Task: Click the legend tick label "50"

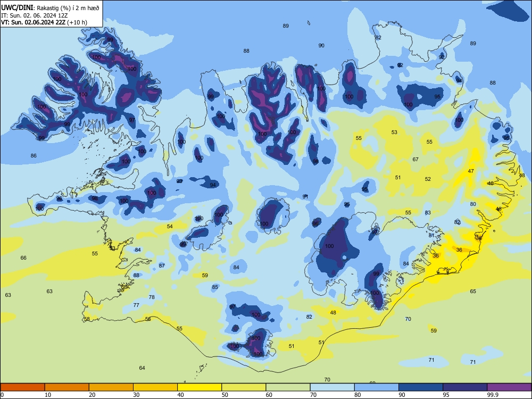Action: (225, 395)
